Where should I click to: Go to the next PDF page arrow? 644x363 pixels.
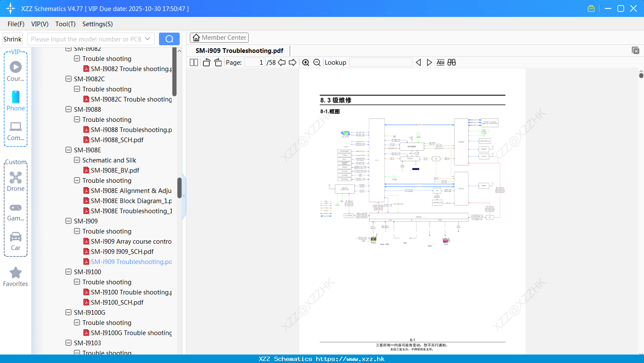(x=293, y=62)
